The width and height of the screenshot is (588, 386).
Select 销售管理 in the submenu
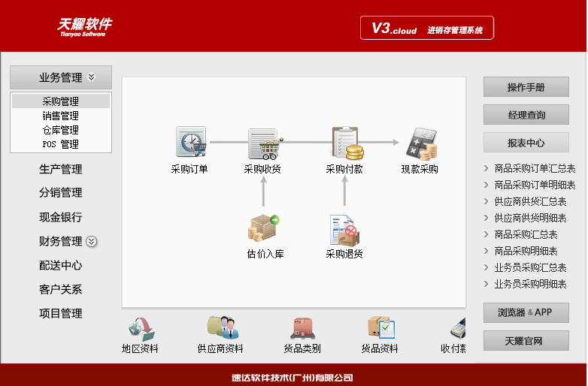click(x=61, y=116)
